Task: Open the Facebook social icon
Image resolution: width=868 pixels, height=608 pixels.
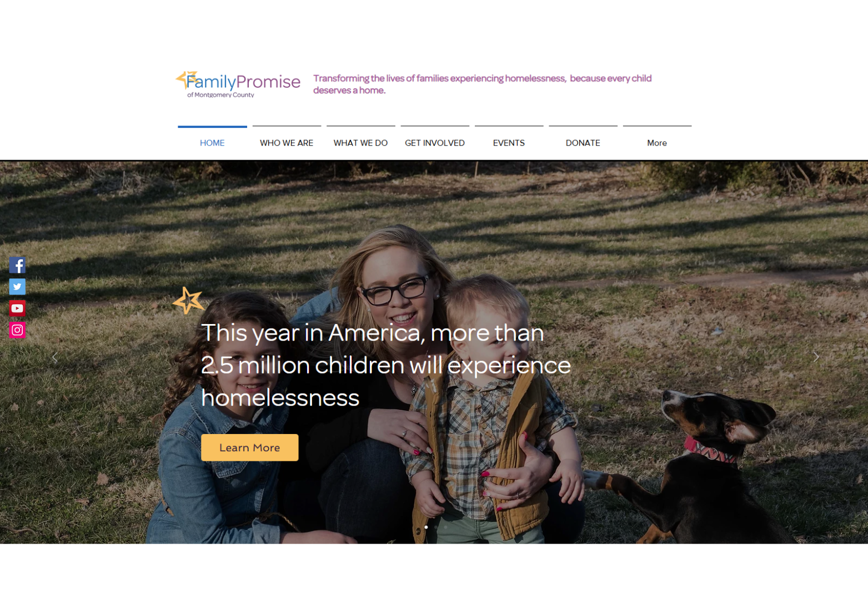Action: [17, 265]
